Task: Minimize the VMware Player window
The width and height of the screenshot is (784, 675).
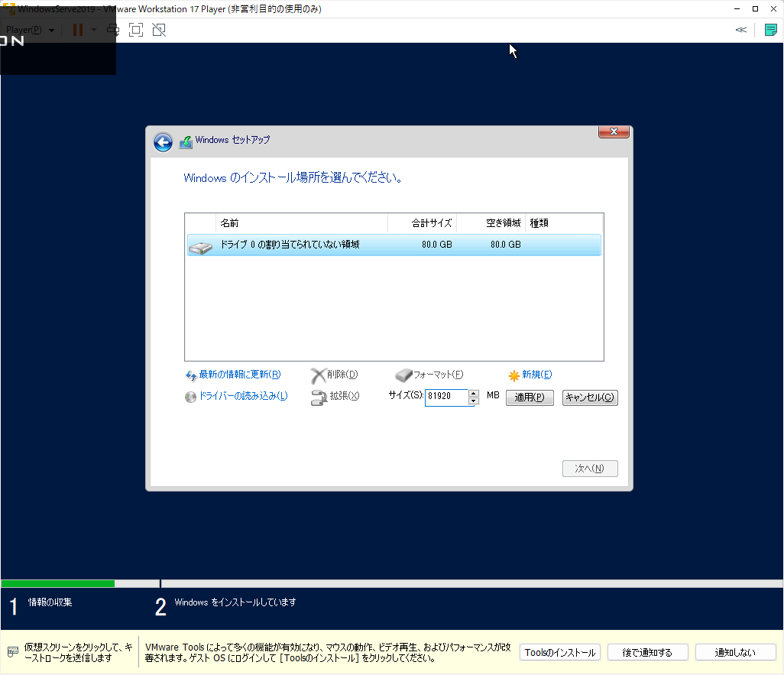Action: (x=737, y=9)
